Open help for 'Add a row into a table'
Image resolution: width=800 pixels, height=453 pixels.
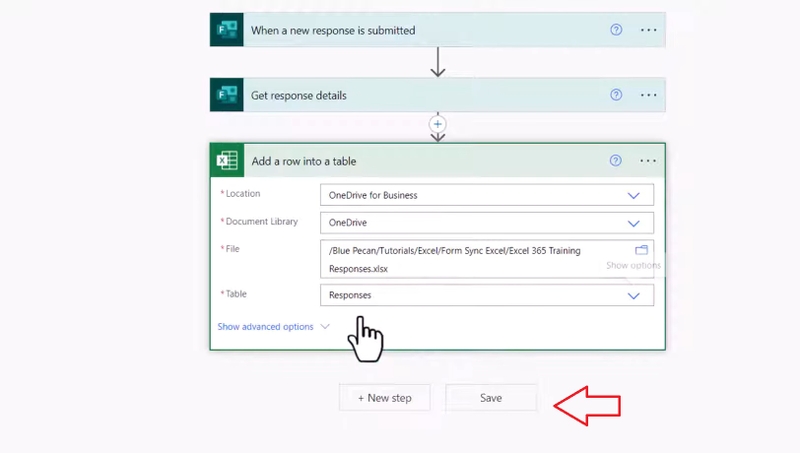(x=615, y=161)
